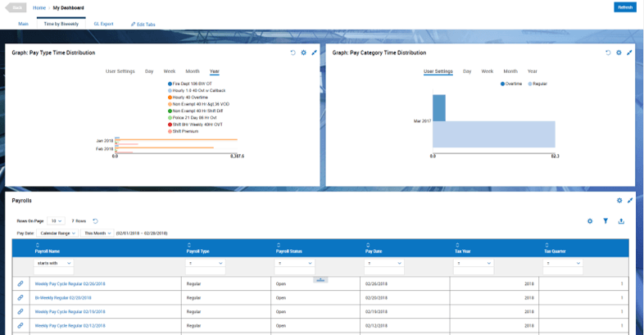This screenshot has height=335, width=644.
Task: Pin the Pay Category Time Distribution widget
Action: tap(629, 52)
